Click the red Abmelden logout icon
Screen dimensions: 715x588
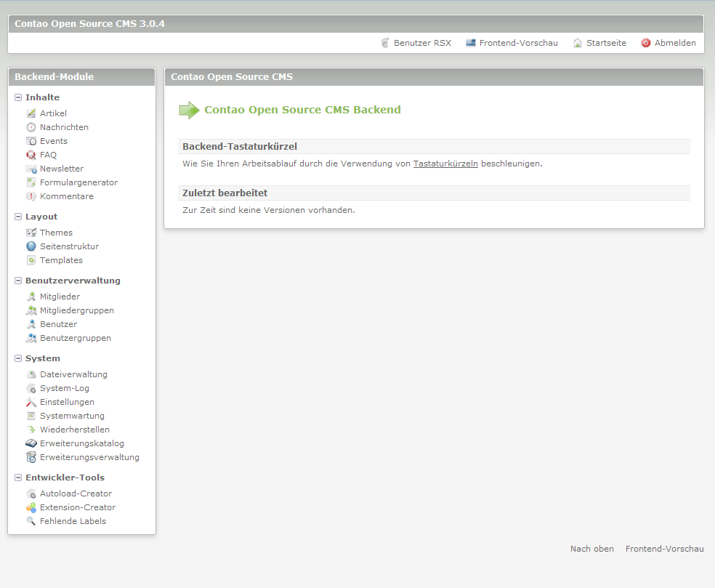click(x=645, y=43)
